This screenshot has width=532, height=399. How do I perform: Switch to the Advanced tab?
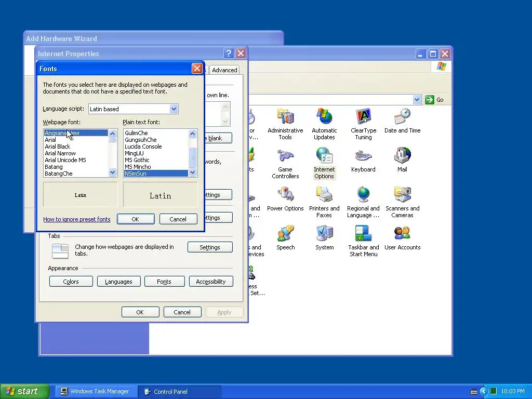(x=224, y=70)
